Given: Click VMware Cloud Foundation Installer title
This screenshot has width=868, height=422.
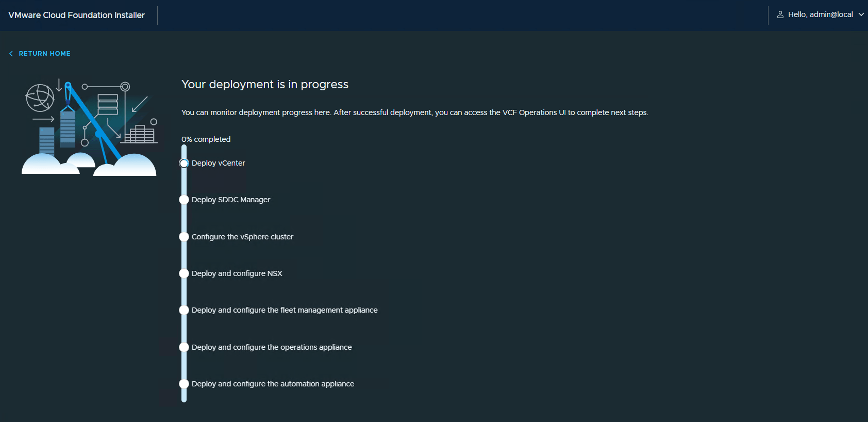Looking at the screenshot, I should [76, 15].
